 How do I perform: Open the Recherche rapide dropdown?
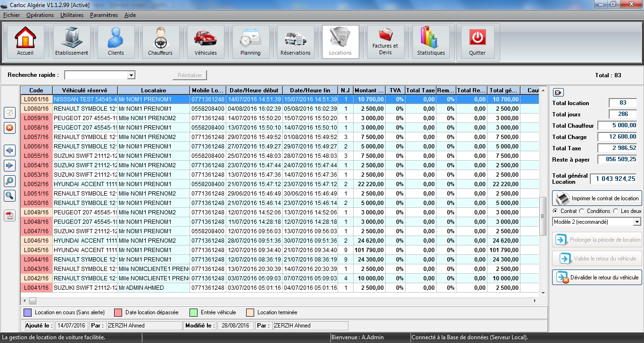(131, 75)
